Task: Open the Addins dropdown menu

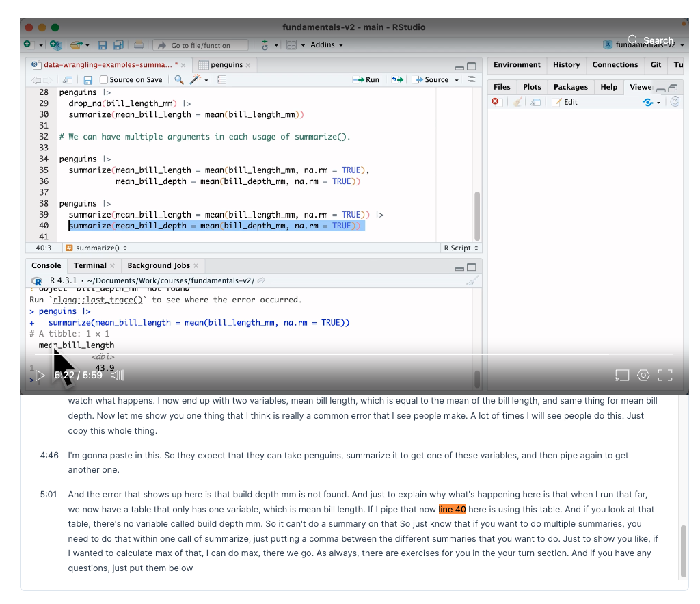Action: (x=327, y=44)
